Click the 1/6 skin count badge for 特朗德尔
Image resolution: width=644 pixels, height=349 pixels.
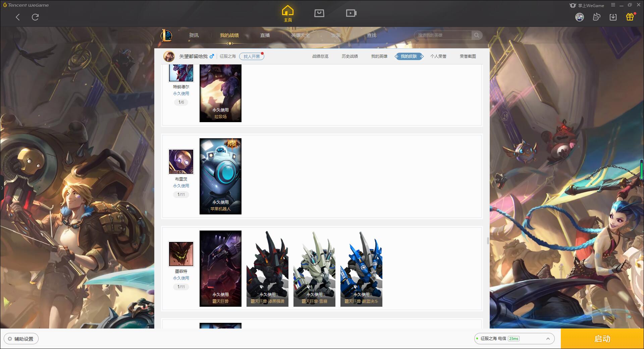click(181, 102)
